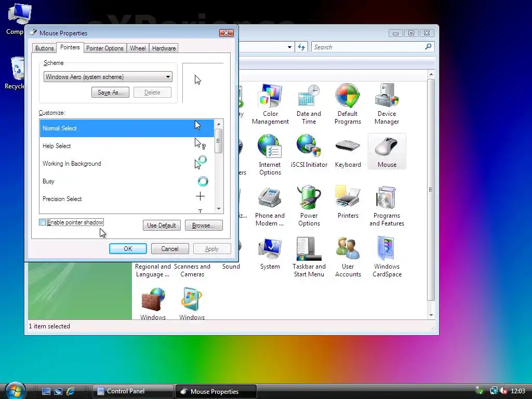Switch to the Pointers tab
This screenshot has height=399, width=532.
(70, 47)
